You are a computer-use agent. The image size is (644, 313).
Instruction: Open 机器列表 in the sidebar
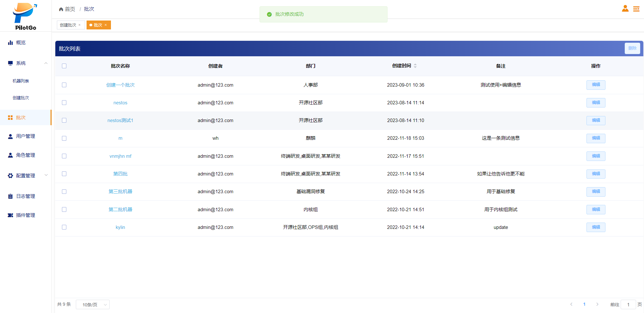[21, 81]
